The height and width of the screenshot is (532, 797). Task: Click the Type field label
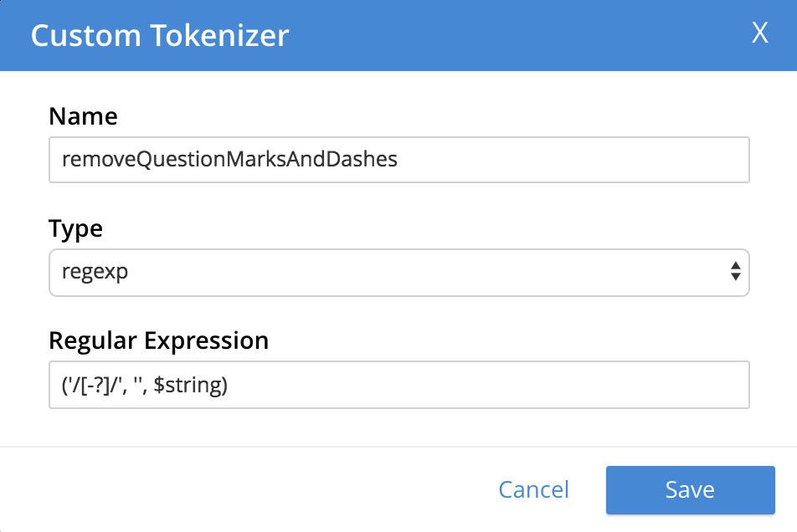(x=75, y=228)
